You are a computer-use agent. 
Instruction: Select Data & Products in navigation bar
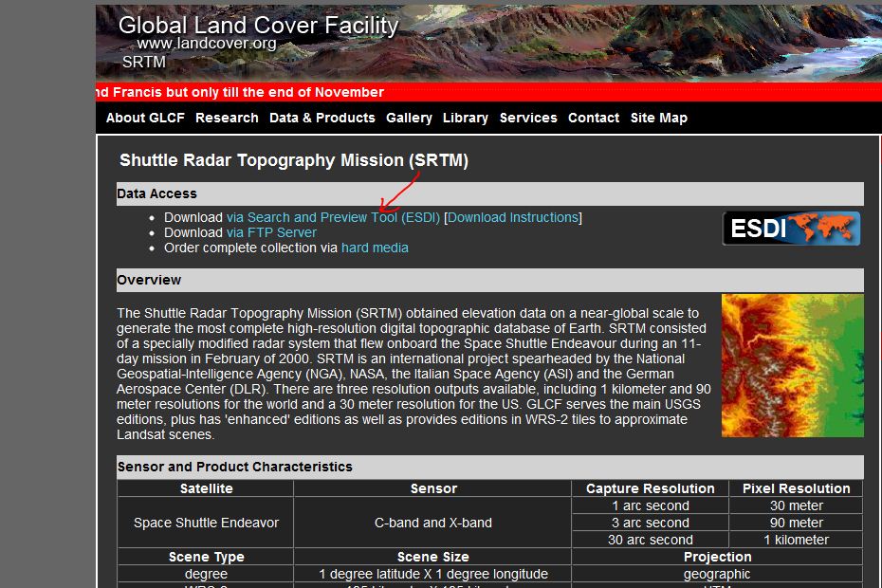pos(322,118)
